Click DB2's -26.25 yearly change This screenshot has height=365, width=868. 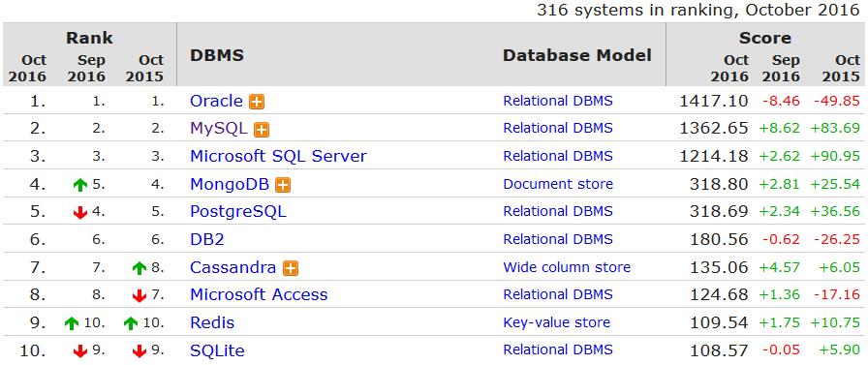coord(836,240)
